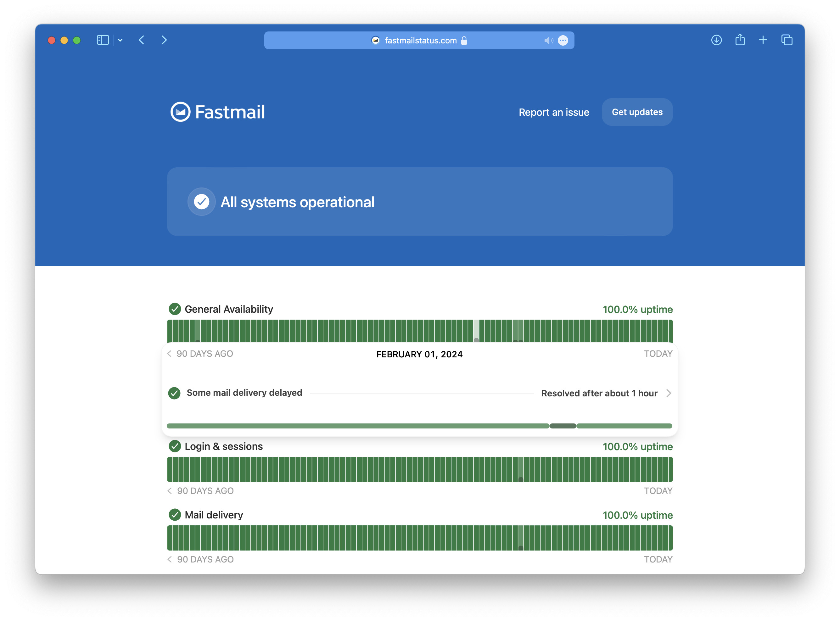The image size is (840, 621).
Task: Open the Share menu icon
Action: (740, 39)
